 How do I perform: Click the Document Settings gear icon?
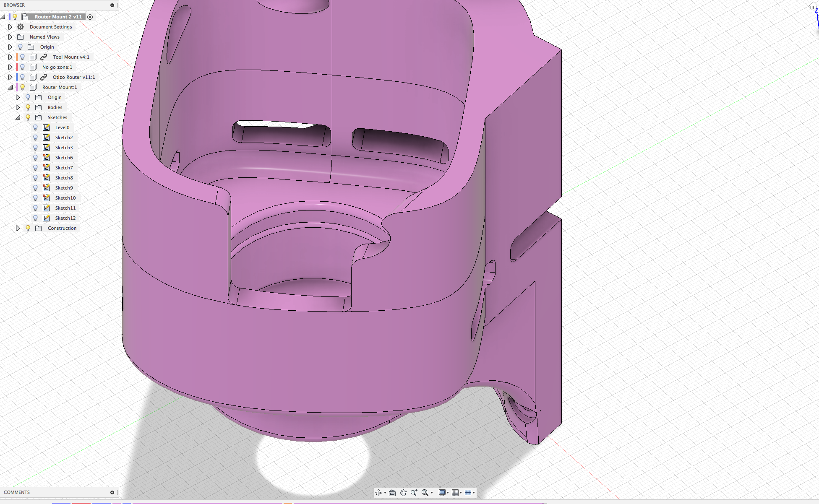coord(21,27)
